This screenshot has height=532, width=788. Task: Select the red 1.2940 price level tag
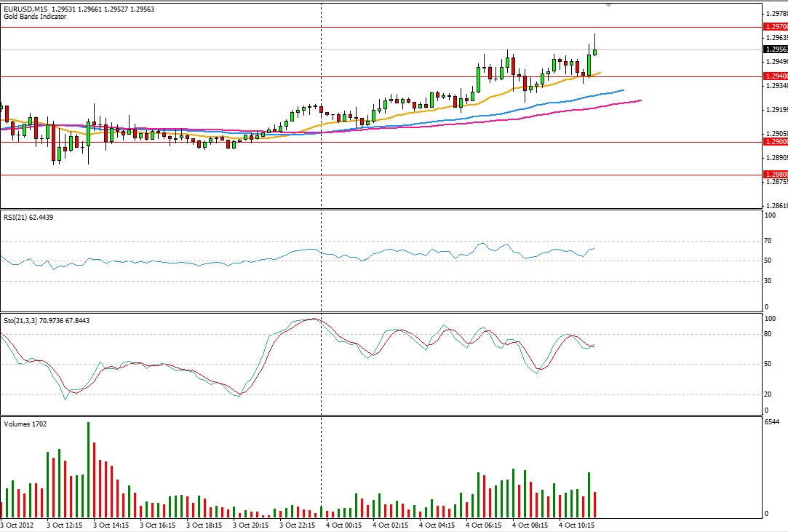(x=773, y=76)
